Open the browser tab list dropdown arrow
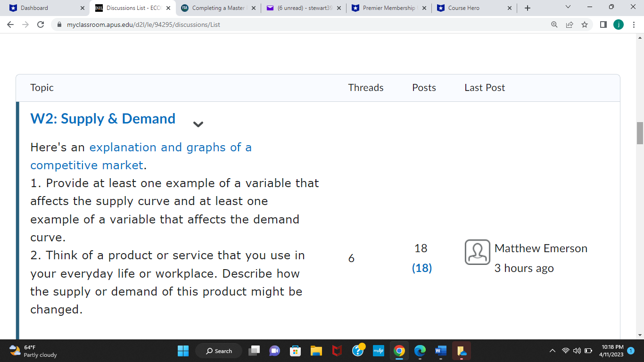644x362 pixels. tap(567, 7)
